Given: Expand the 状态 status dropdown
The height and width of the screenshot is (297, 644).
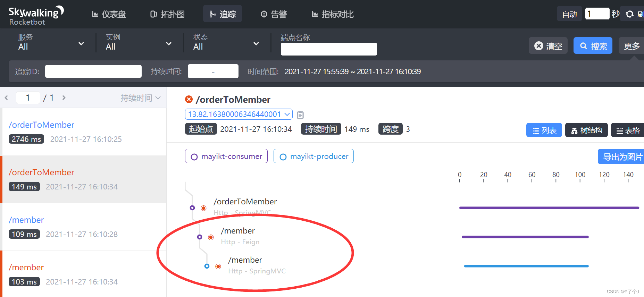Looking at the screenshot, I should pos(226,43).
